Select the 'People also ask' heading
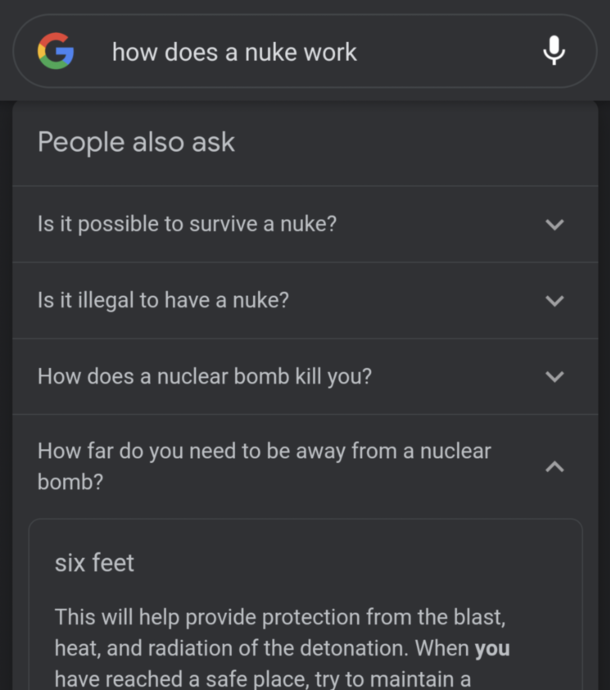The width and height of the screenshot is (610, 690). pos(136,142)
